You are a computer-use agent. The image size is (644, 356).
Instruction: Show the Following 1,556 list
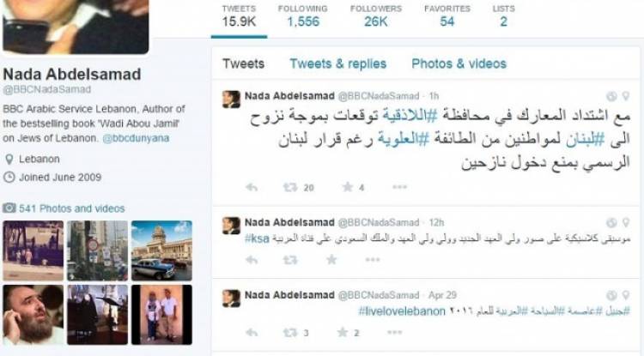pos(303,16)
